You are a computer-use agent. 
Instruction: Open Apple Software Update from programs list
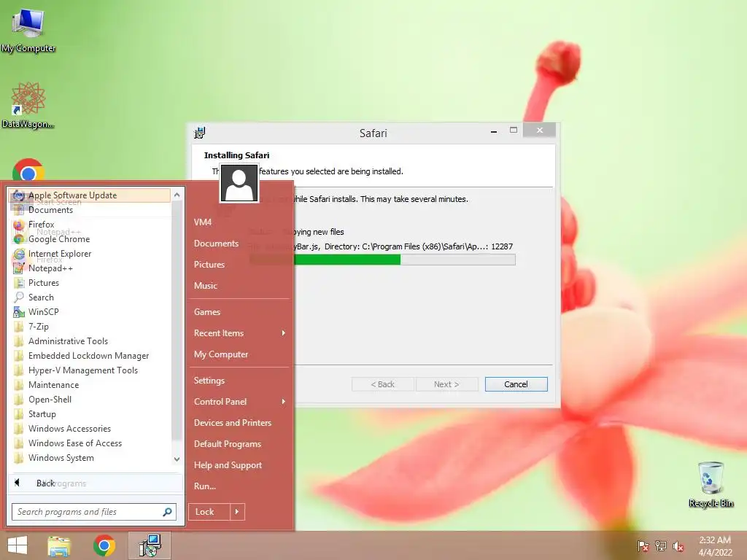click(90, 195)
